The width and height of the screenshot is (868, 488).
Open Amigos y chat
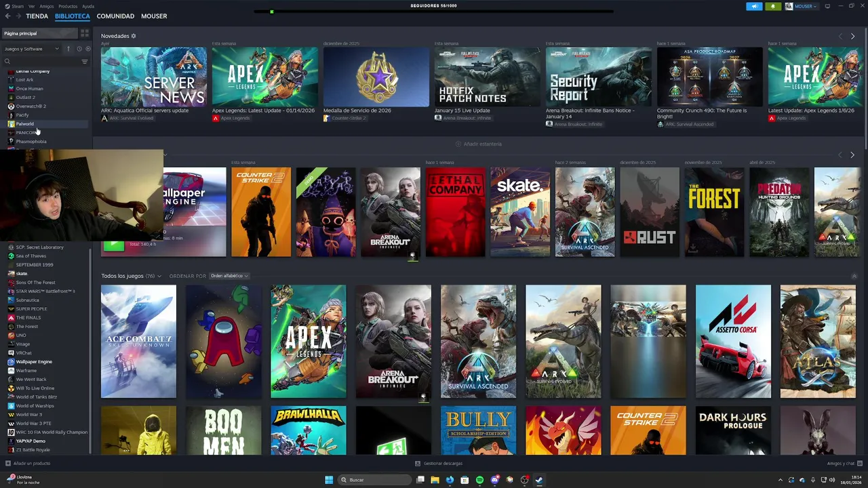coord(844,464)
